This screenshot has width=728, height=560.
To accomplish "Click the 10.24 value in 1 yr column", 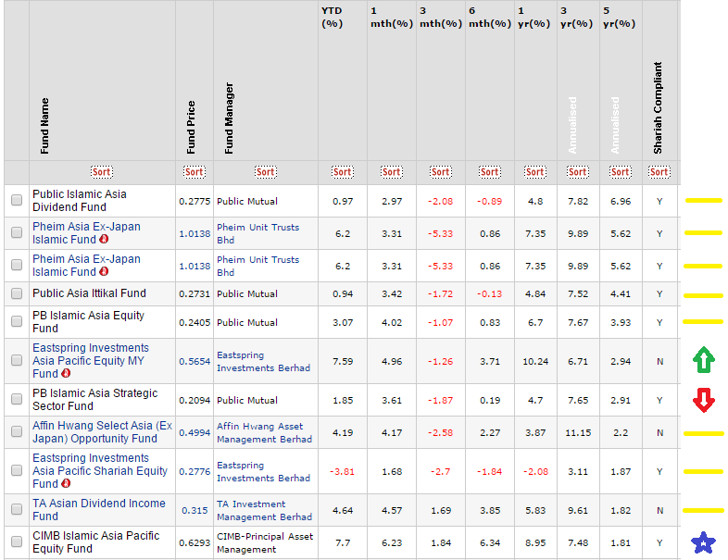I will point(535,361).
